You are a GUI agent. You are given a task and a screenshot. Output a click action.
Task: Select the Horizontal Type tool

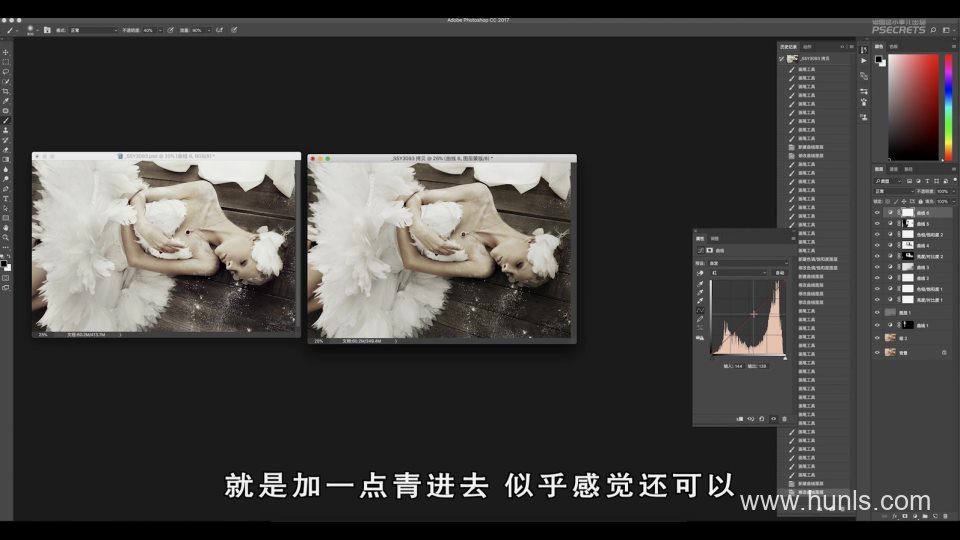pos(6,198)
